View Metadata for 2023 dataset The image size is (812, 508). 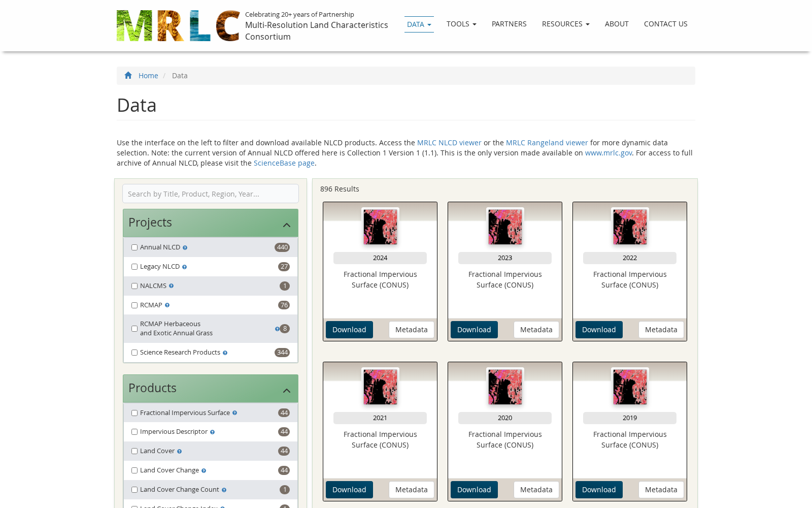coord(536,330)
